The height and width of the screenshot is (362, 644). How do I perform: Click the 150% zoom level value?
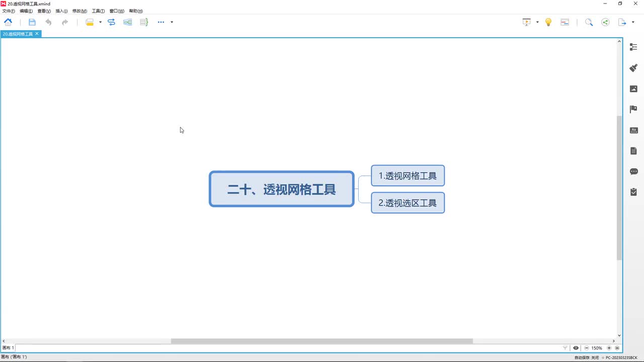click(x=597, y=348)
